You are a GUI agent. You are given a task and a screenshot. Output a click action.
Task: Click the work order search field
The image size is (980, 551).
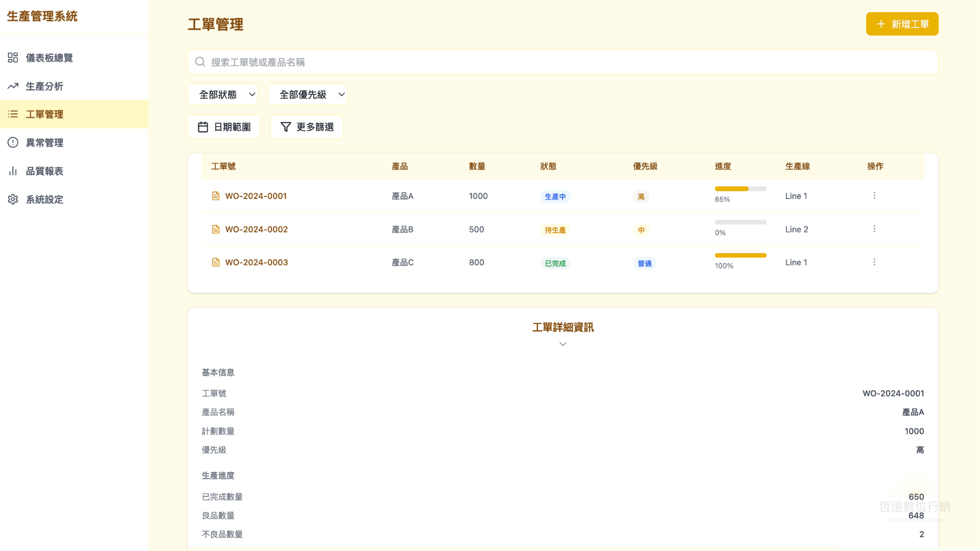click(561, 62)
